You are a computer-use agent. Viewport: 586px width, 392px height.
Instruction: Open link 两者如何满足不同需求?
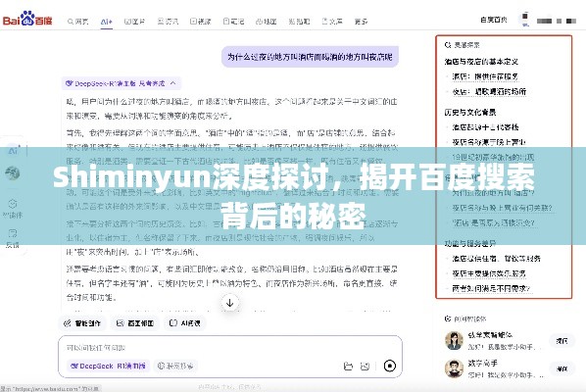(491, 288)
